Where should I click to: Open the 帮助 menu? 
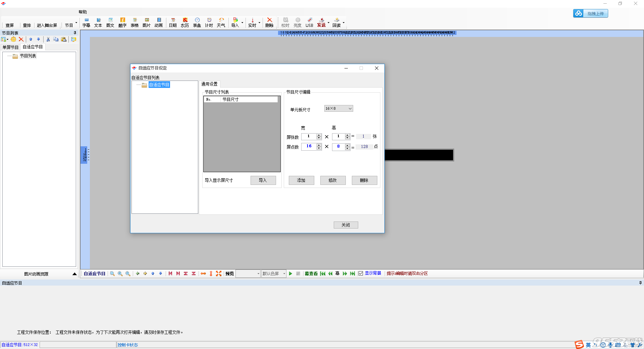point(83,12)
